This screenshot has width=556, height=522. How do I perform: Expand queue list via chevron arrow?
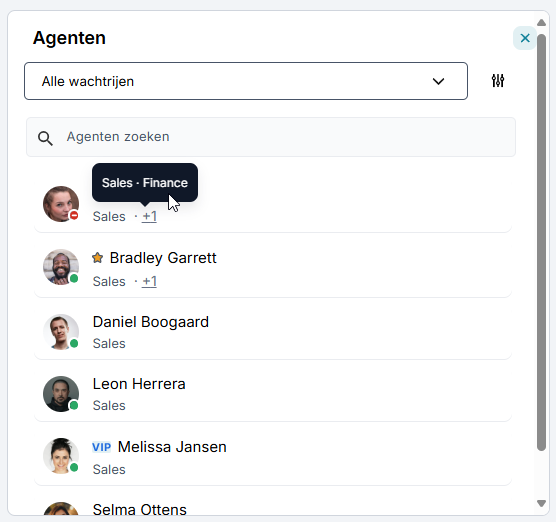[438, 82]
